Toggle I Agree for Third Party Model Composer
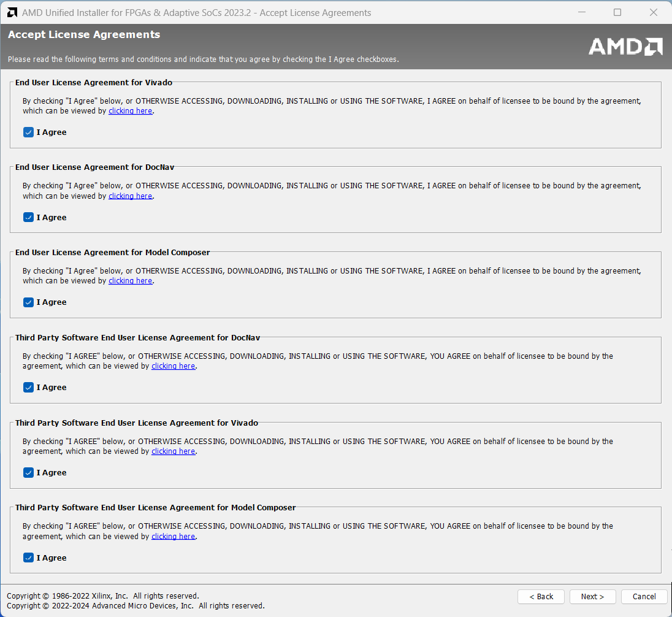The height and width of the screenshot is (617, 672). [28, 558]
